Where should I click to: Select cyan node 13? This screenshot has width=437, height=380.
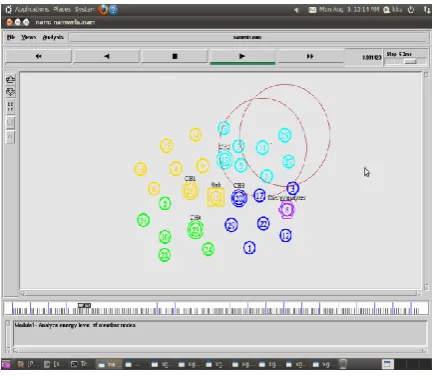[224, 159]
